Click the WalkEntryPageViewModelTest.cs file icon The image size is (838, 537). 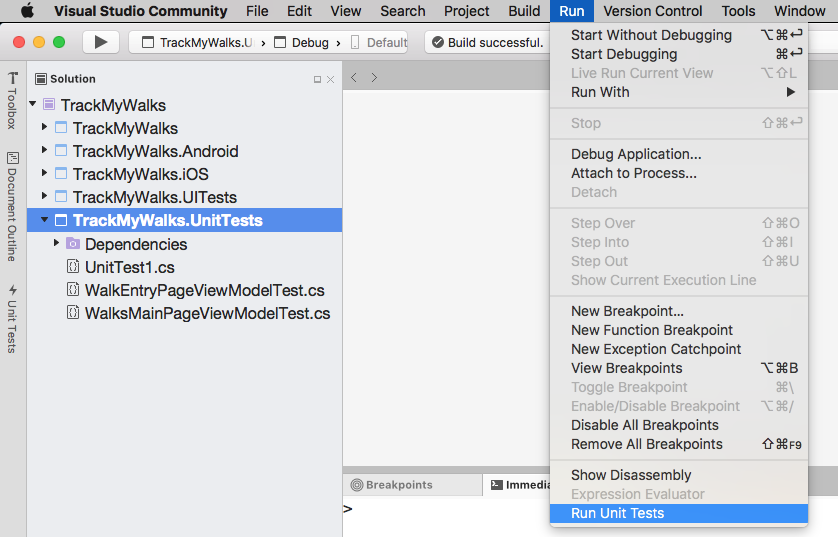[73, 289]
